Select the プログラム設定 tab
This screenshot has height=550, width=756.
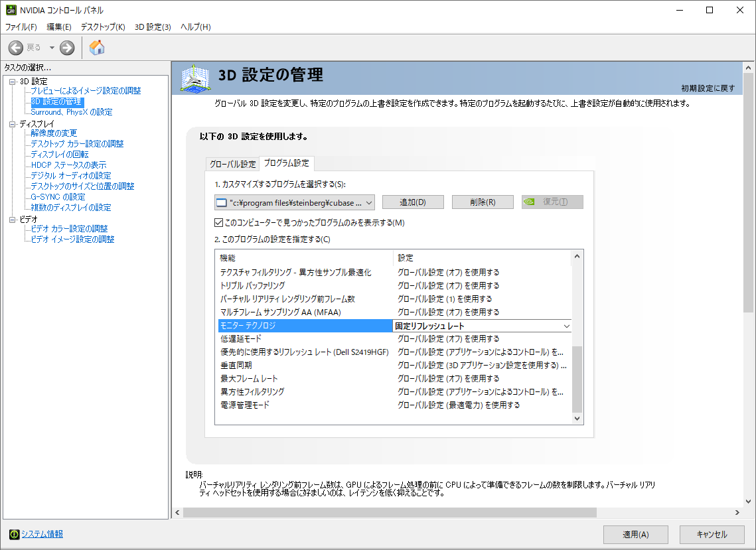pos(286,163)
